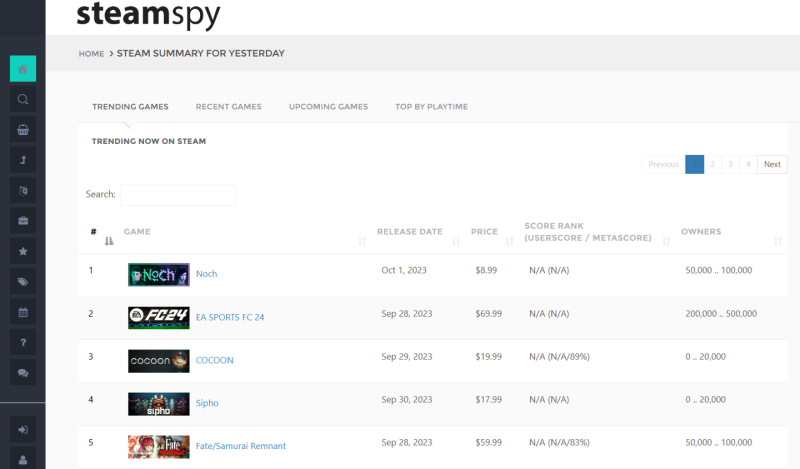Click the Next pagination button

771,164
